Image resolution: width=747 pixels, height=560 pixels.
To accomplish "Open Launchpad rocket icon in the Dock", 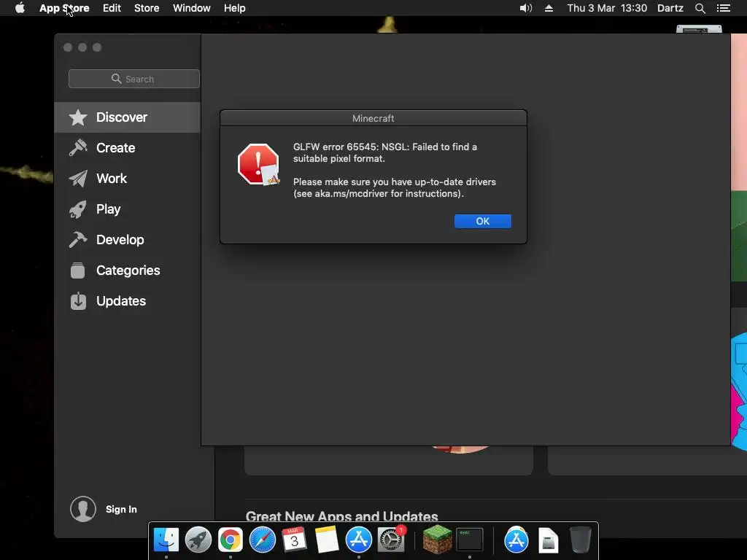I will [x=198, y=540].
